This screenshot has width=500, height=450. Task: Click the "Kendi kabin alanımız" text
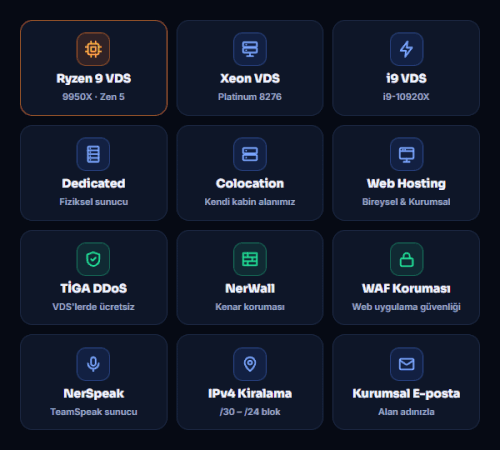click(250, 202)
